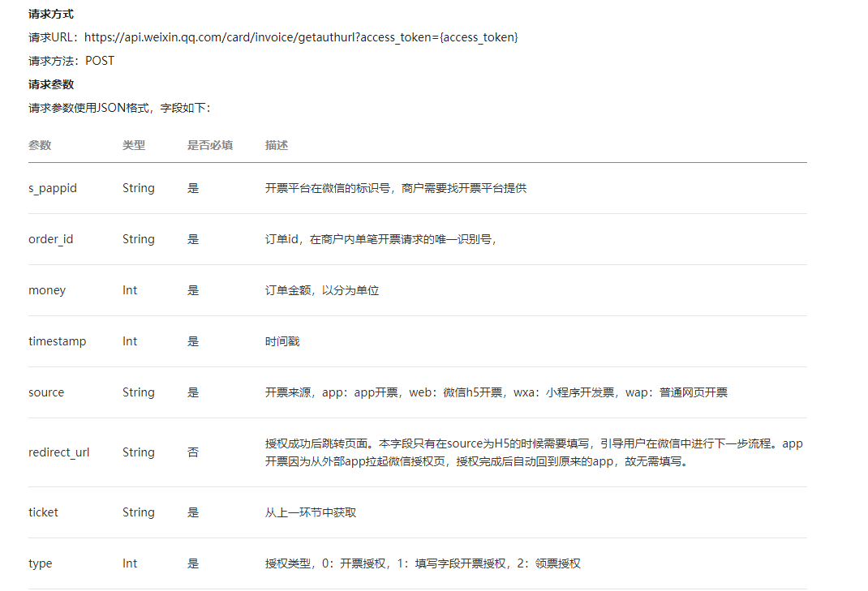Viewport: 868px width, 591px height.
Task: Click the description '从上一环节中获取'
Action: pyautogui.click(x=311, y=512)
